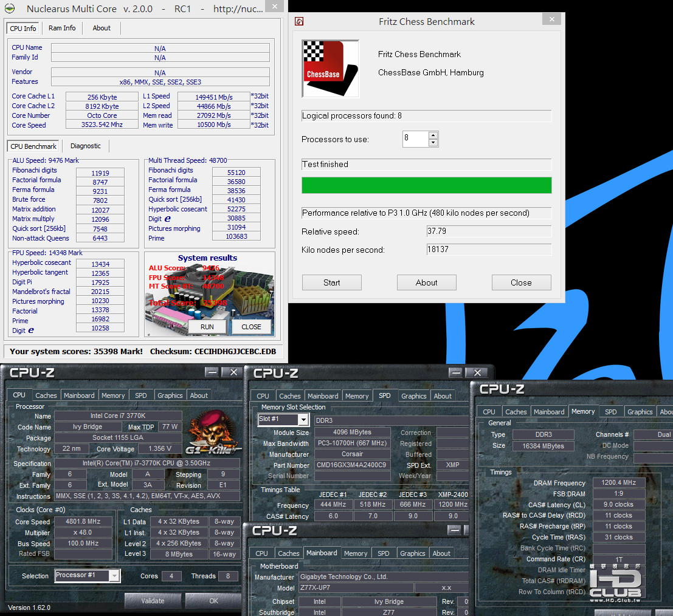This screenshot has width=673, height=616.
Task: Click the Fritz Chess Benchmark title bar icon
Action: pyautogui.click(x=299, y=21)
